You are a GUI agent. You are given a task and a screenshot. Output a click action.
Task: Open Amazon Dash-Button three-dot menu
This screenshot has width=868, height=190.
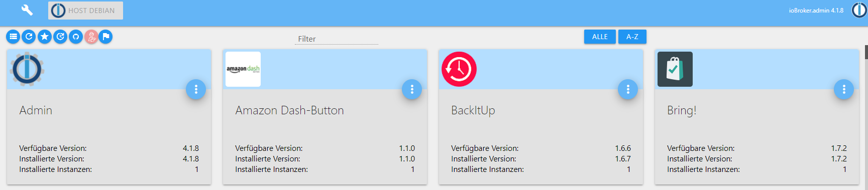(x=412, y=89)
